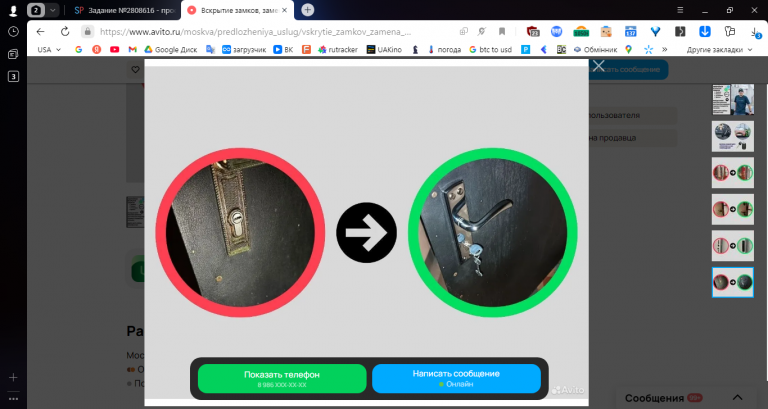Reload the Avito page

65,31
